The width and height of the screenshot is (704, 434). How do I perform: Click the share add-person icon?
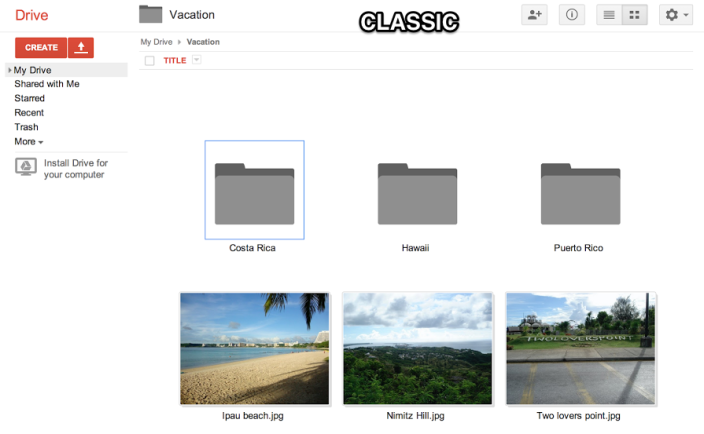click(535, 15)
